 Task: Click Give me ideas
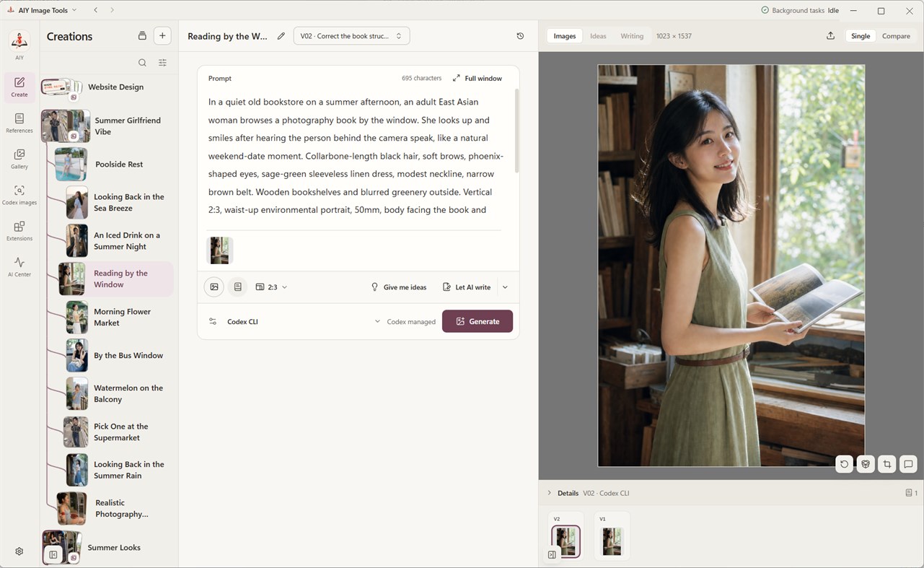[398, 287]
